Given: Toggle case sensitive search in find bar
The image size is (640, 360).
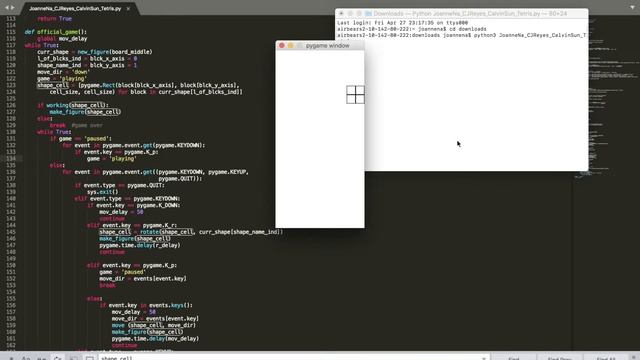Looking at the screenshot, I should click(26, 358).
